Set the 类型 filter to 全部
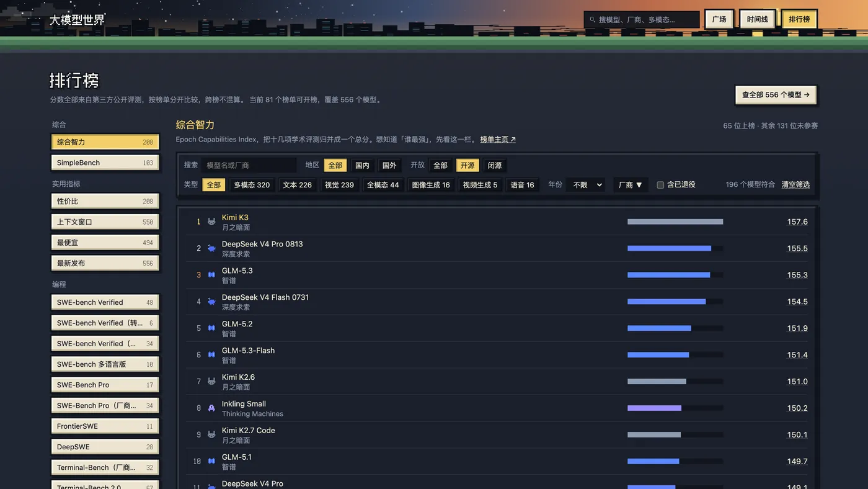 (x=214, y=185)
